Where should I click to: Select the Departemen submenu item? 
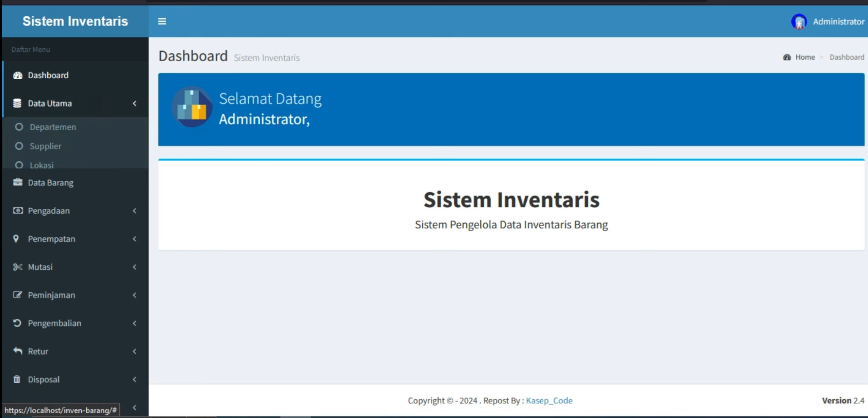point(75,127)
